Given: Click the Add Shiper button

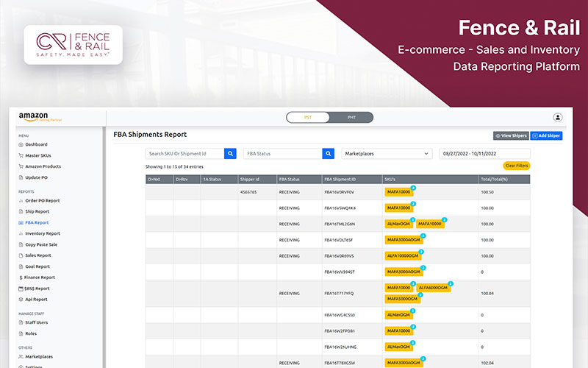Looking at the screenshot, I should click(546, 135).
